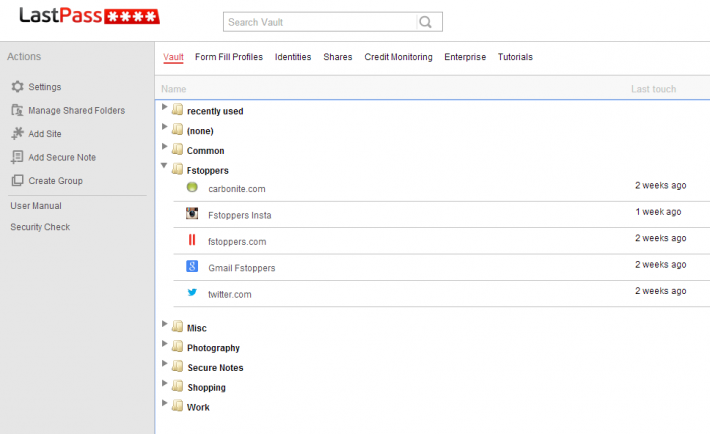Click the magnifier search icon
This screenshot has height=434, width=710.
click(x=425, y=22)
